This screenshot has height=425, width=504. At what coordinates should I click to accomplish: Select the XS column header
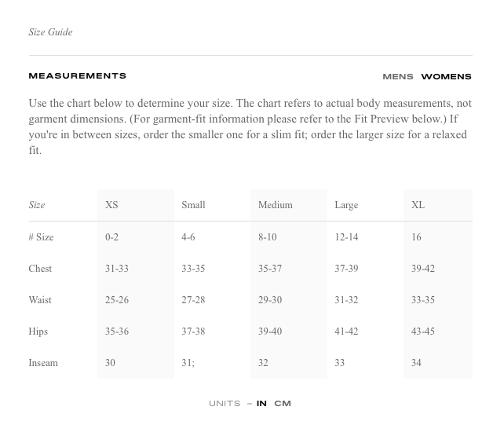pos(111,205)
